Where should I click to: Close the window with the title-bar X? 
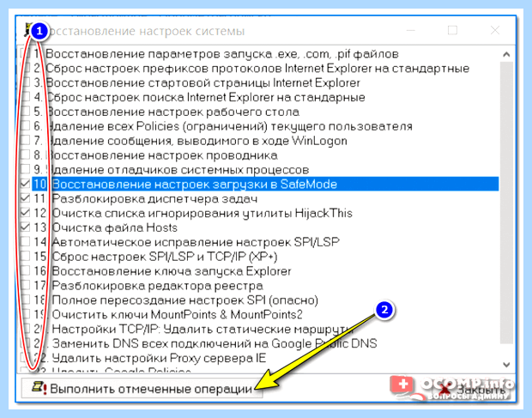(495, 31)
